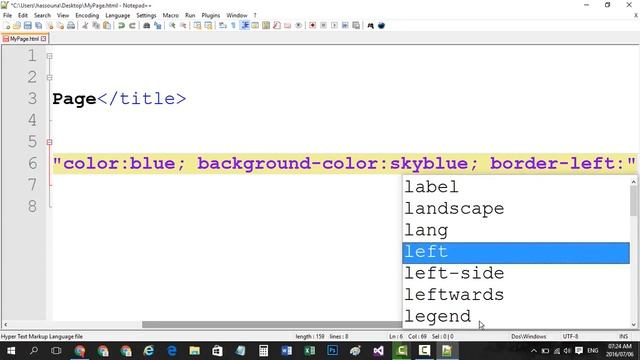640x360 pixels.
Task: Open Photoshop from the taskbar
Action: [333, 351]
